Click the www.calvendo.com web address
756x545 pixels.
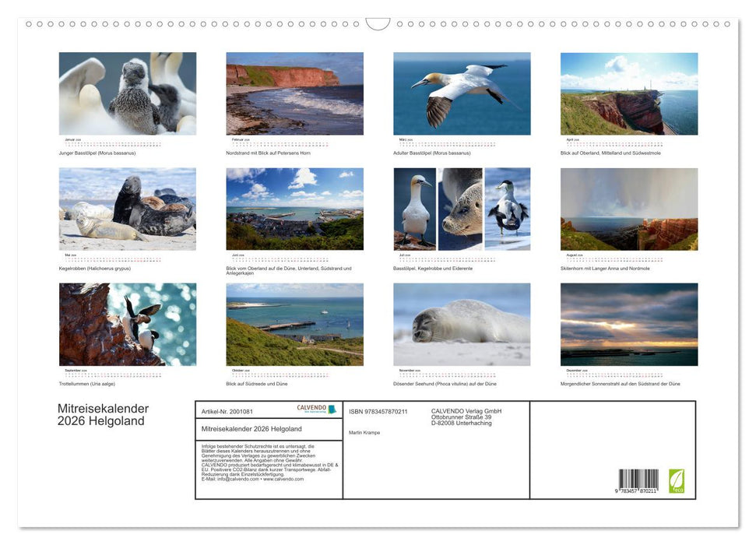tap(283, 480)
